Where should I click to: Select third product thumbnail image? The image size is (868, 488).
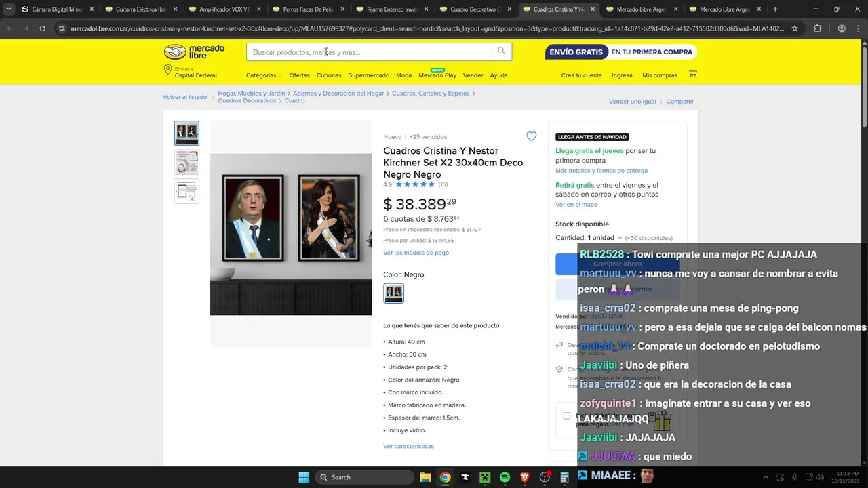tap(186, 191)
